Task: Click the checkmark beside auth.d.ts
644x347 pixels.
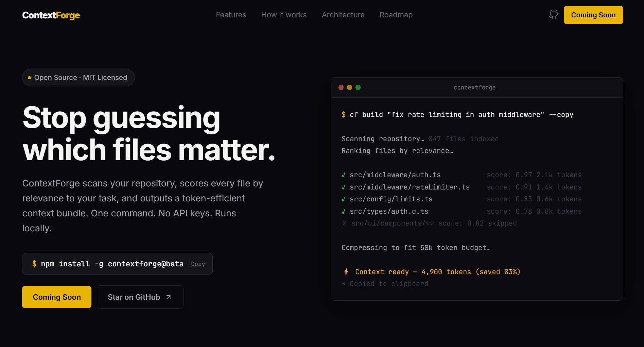Action: click(x=344, y=211)
